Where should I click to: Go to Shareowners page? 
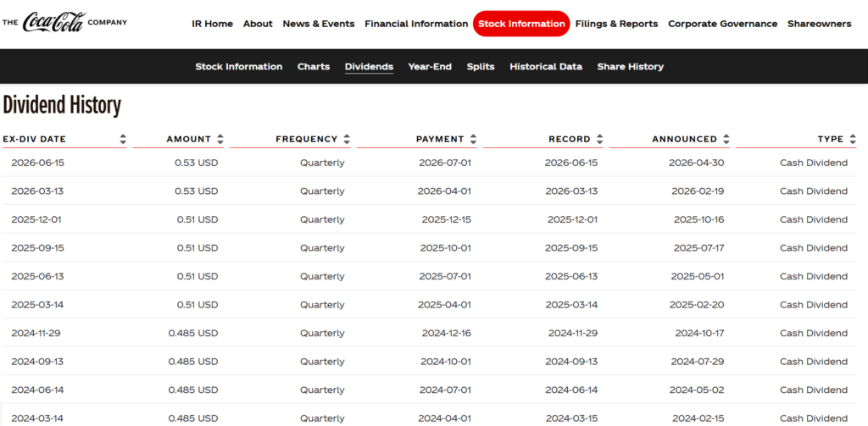click(x=820, y=24)
